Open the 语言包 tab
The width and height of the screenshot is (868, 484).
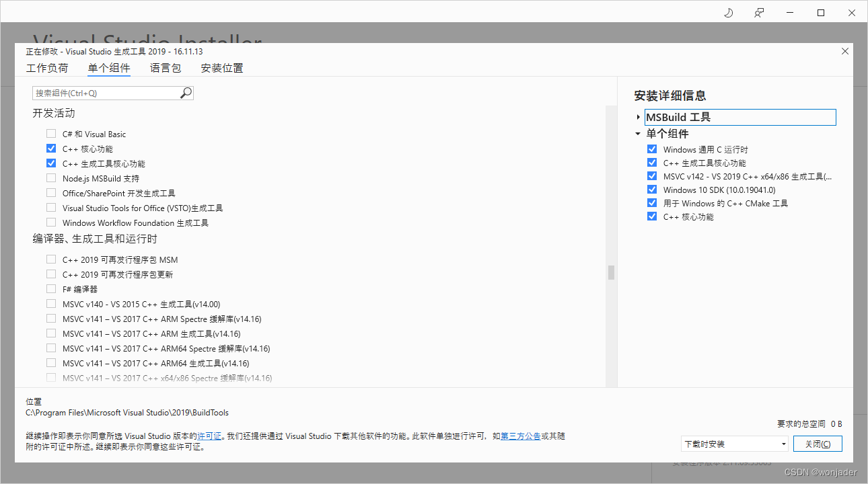[166, 68]
